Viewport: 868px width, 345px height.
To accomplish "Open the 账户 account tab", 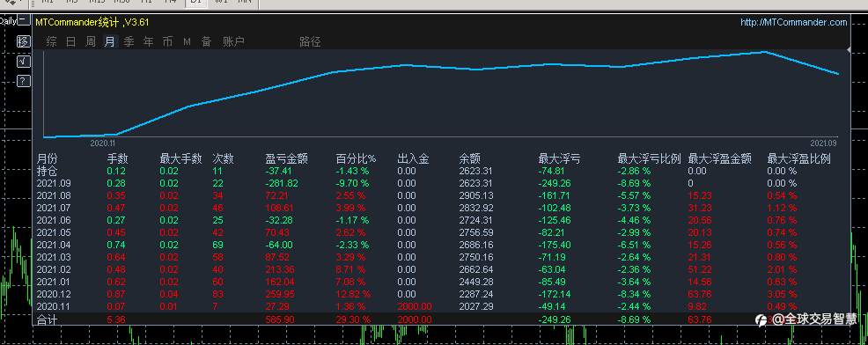I will tap(233, 41).
